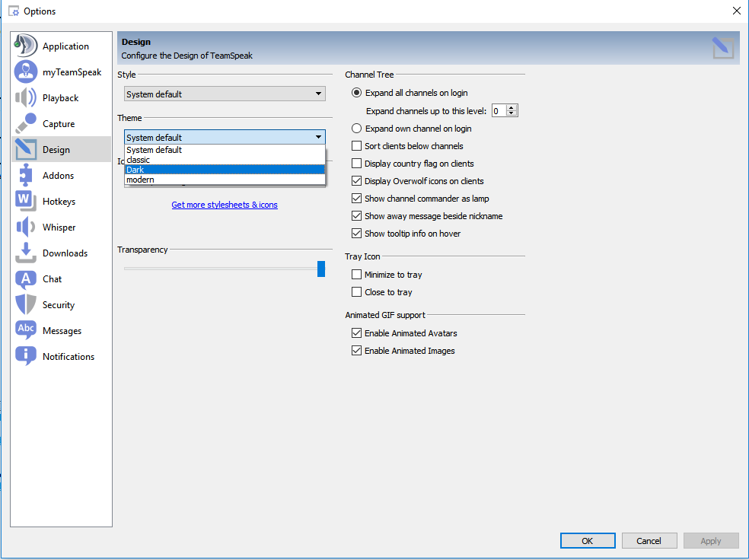
Task: Open Get more stylesheets & icons link
Action: (225, 205)
